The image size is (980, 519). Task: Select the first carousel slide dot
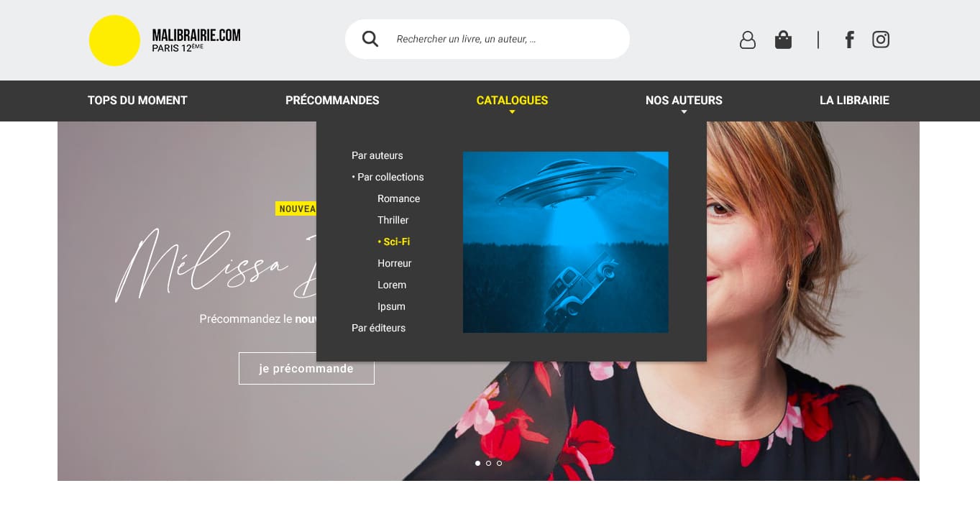(478, 463)
